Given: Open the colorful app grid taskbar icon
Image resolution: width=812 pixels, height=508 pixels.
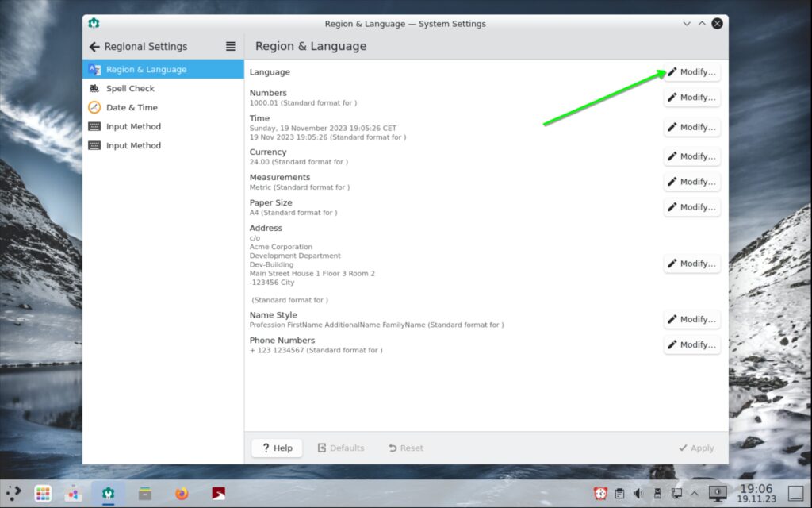Looking at the screenshot, I should (x=43, y=493).
